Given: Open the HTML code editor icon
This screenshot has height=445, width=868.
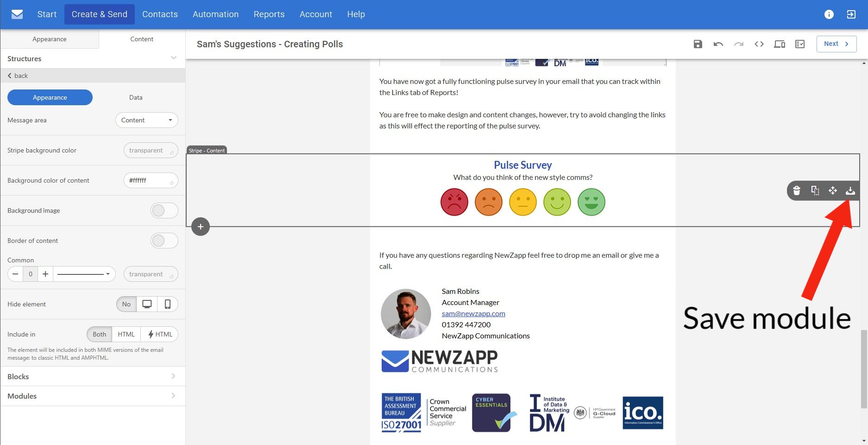Looking at the screenshot, I should coord(759,44).
